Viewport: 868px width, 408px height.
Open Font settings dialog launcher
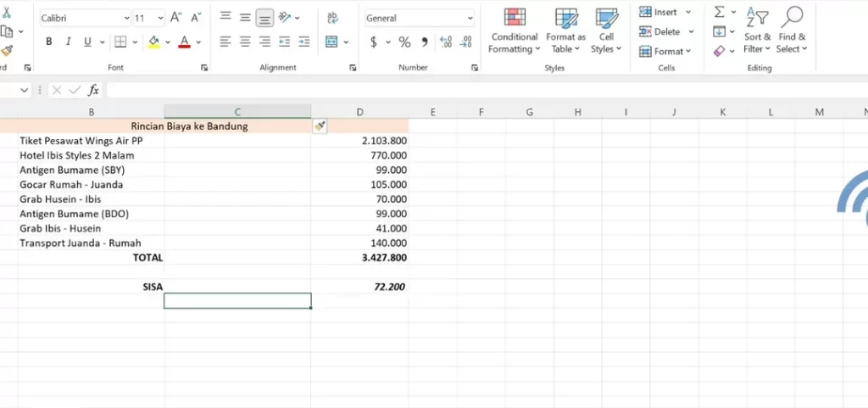204,68
